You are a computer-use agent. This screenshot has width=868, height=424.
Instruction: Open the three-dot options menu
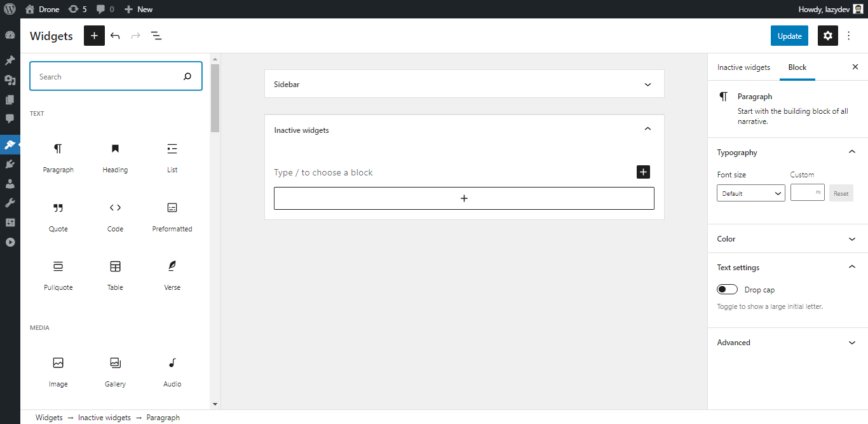pyautogui.click(x=849, y=36)
